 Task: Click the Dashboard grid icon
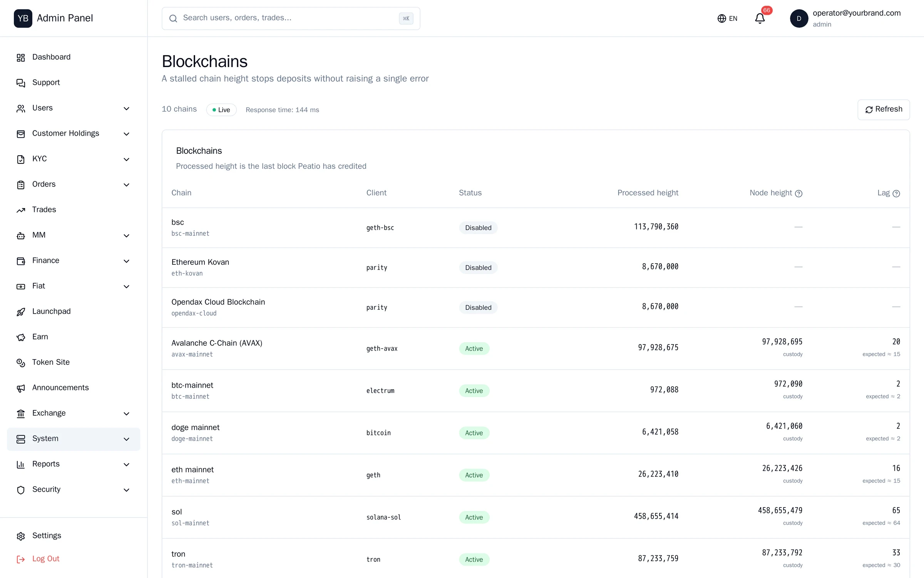[21, 57]
